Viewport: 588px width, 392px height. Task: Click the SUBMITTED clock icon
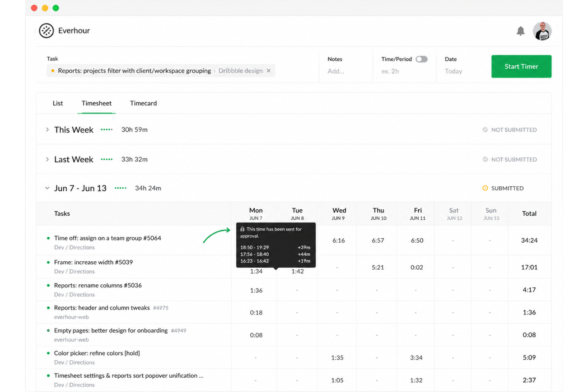pos(485,188)
